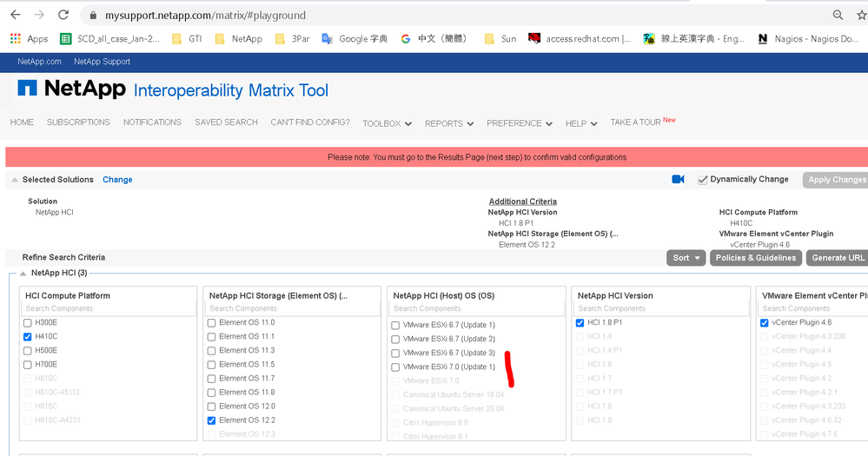Image resolution: width=868 pixels, height=456 pixels.
Task: Click the Policies & Guidelines button
Action: click(755, 258)
